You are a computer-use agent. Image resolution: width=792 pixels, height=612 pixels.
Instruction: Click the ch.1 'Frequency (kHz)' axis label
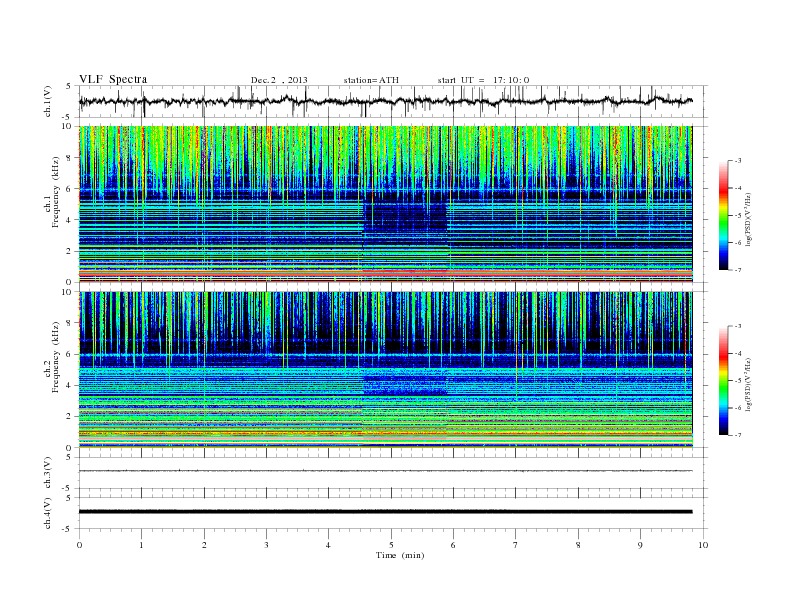click(x=55, y=192)
